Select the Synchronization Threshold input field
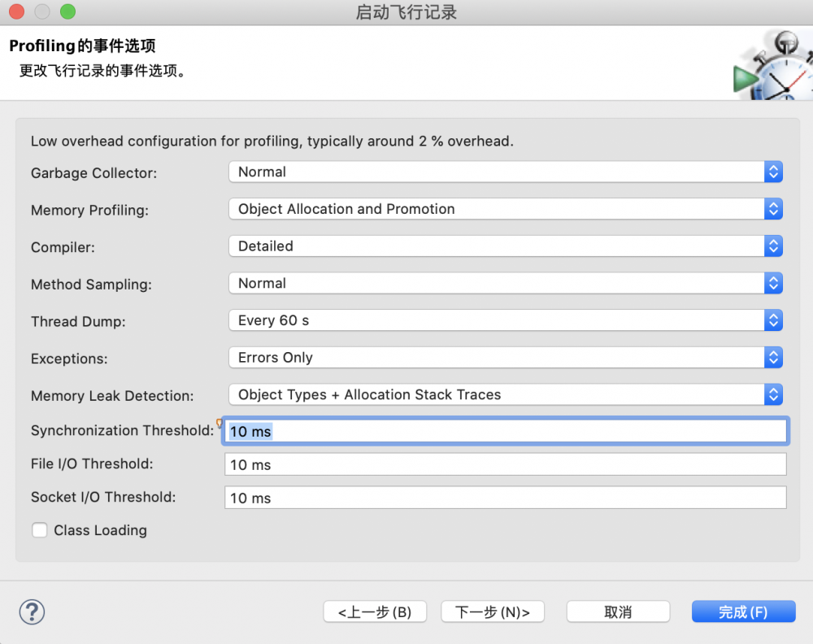This screenshot has width=813, height=644. coord(504,431)
